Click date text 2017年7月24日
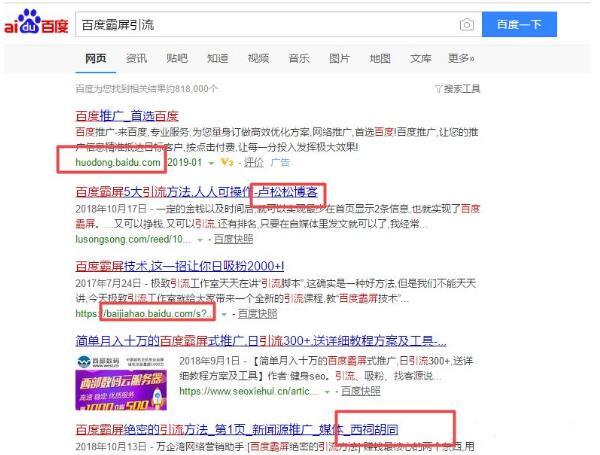The width and height of the screenshot is (600, 455). click(108, 283)
